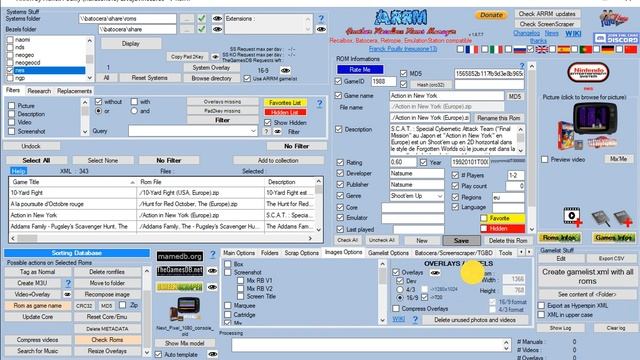This screenshot has height=360, width=640.
Task: Select the 4/3 overlay radio button
Action: coord(400,289)
